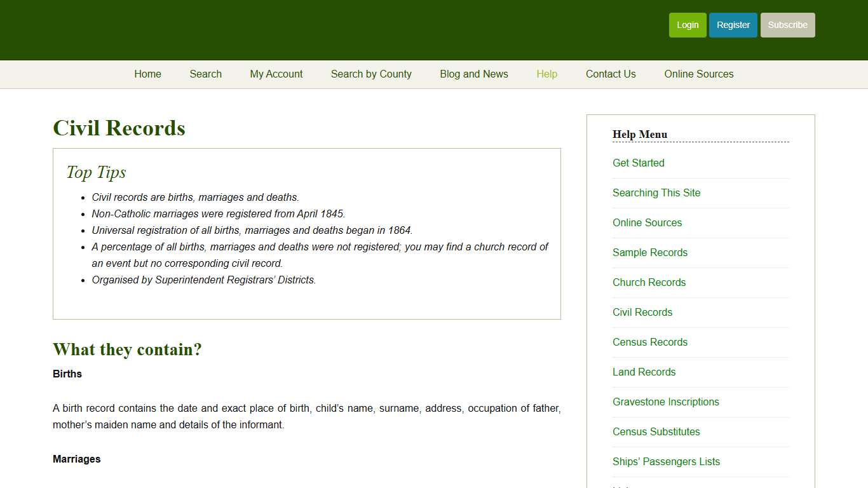Viewport: 868px width, 488px height.
Task: Select Church Records sidebar link
Action: pos(649,283)
